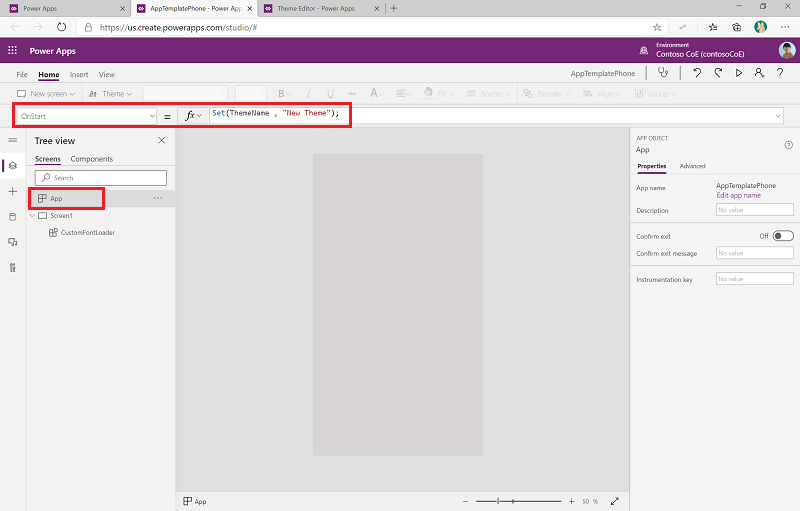
Task: Open a new browser tab
Action: coord(393,8)
